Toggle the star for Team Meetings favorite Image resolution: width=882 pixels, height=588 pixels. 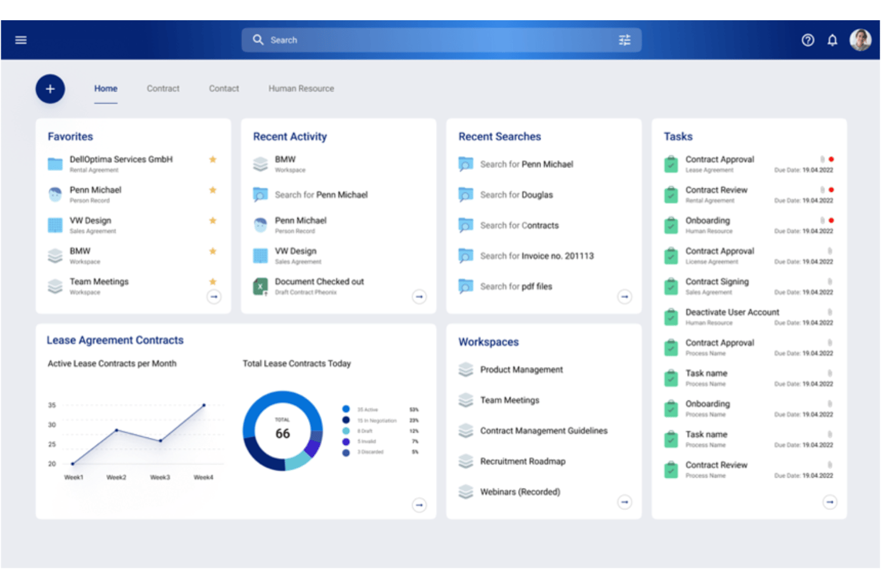[x=213, y=281]
